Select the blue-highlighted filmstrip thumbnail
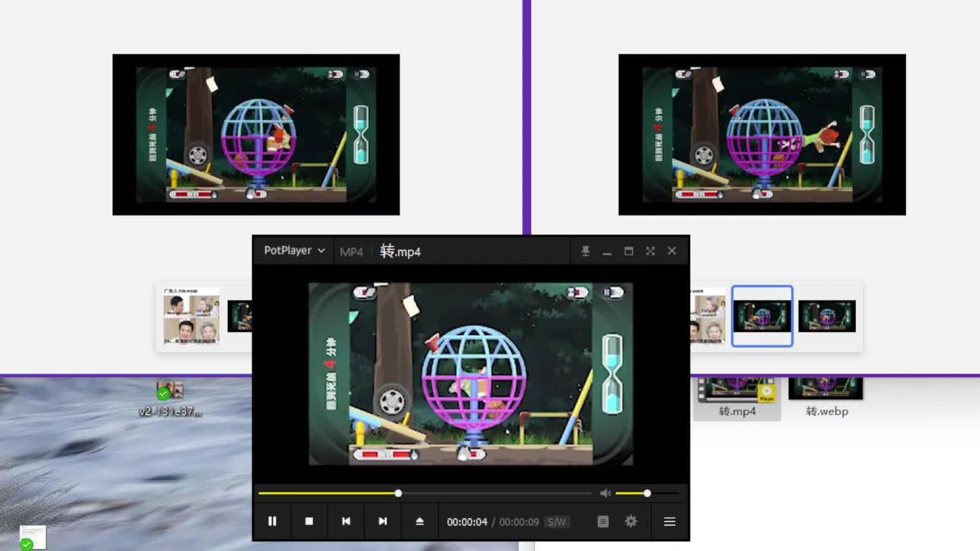Screen dimensions: 980x551 [x=762, y=317]
